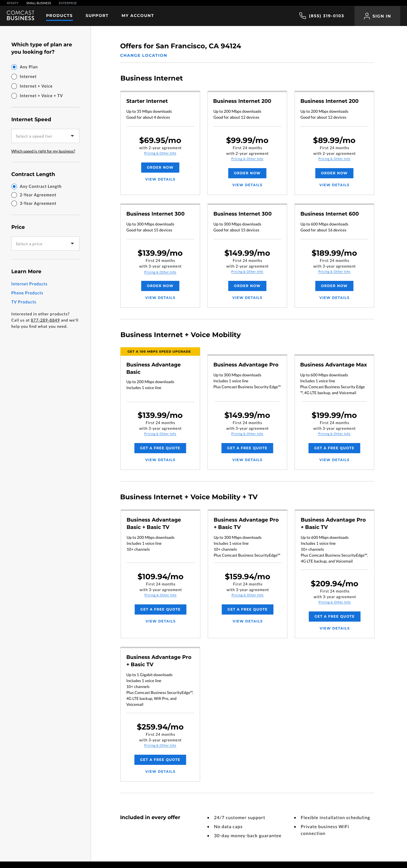View details of $189.99 plan's Pricing & Other Info

click(334, 272)
